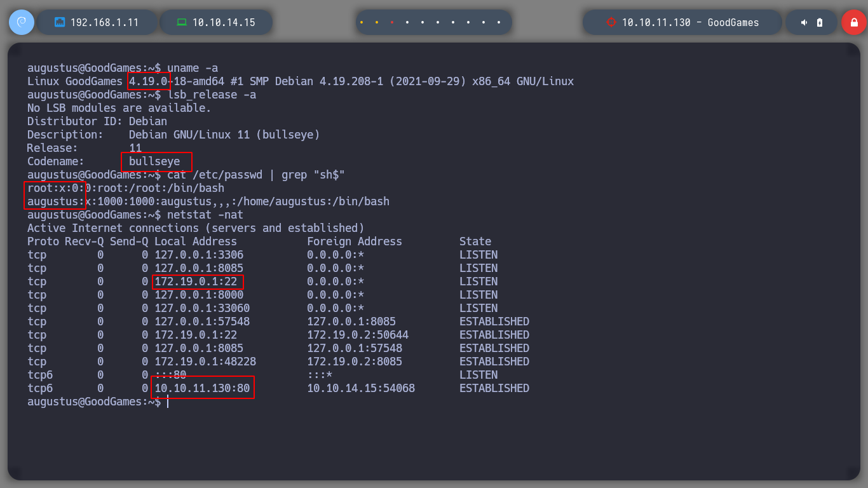Click local address 172.19.0.1:48228

pyautogui.click(x=205, y=362)
